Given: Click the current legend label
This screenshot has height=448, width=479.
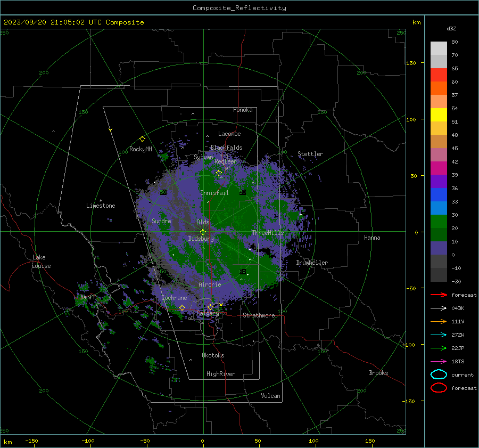Looking at the screenshot, I should (x=463, y=374).
